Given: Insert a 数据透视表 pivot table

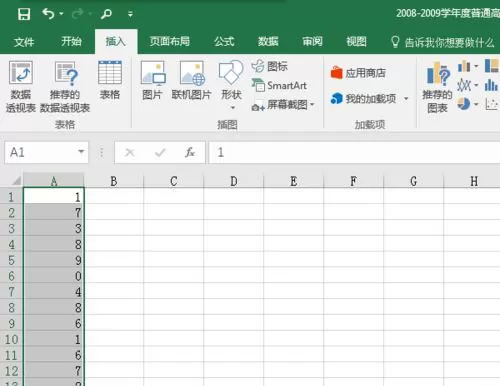Looking at the screenshot, I should [21, 87].
